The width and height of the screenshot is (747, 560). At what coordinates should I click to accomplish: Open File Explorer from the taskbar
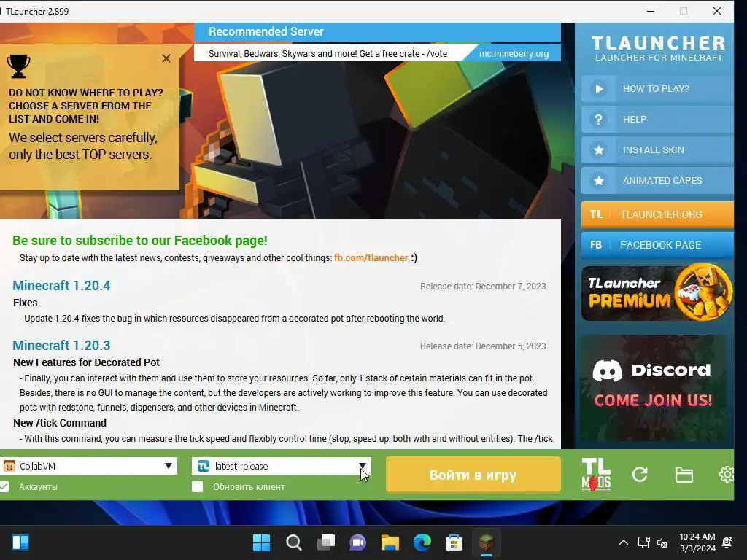[390, 542]
